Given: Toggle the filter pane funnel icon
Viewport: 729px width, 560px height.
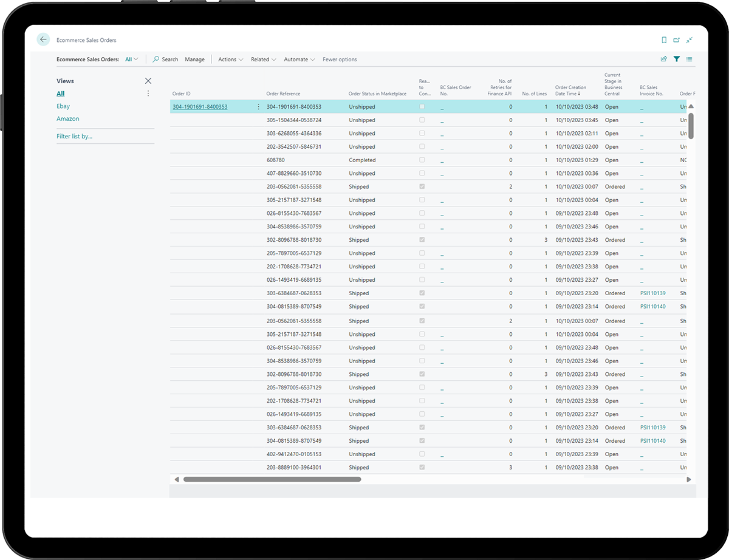Looking at the screenshot, I should [x=676, y=60].
